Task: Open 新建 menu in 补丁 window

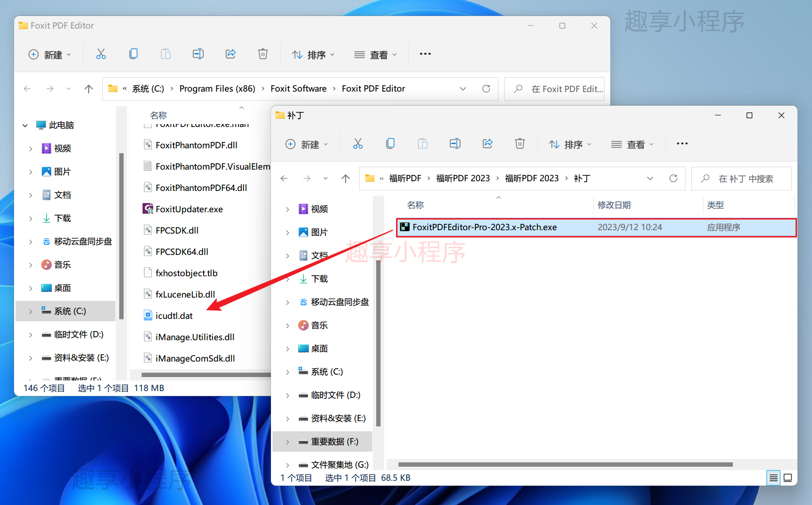Action: click(x=307, y=144)
